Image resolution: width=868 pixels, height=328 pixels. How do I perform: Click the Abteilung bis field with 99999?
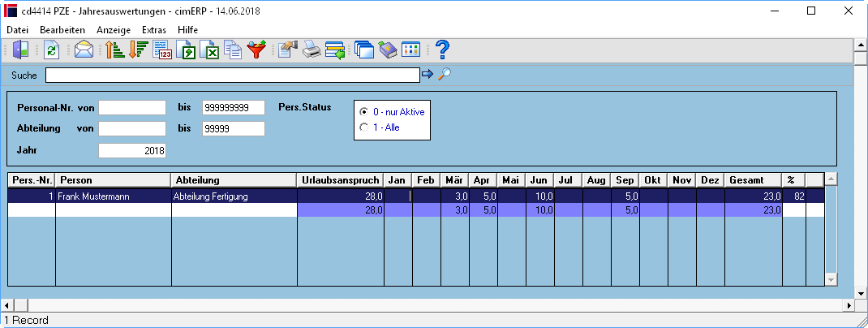(x=234, y=128)
